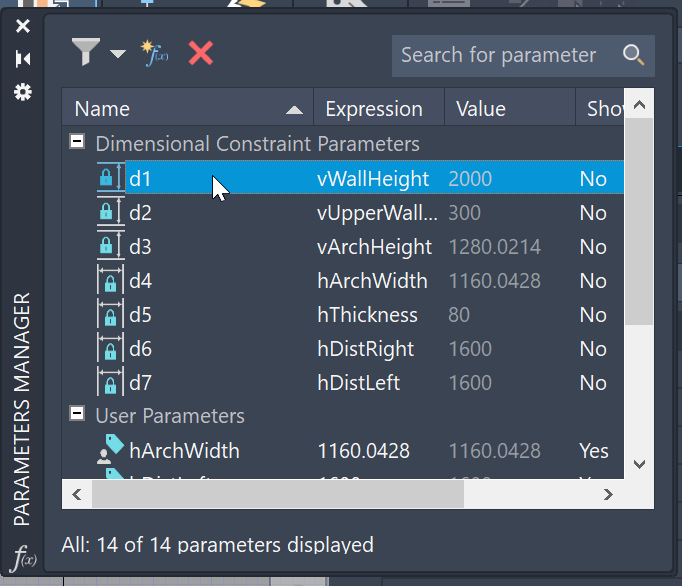Click the Yes cell for hArchWidth

tap(594, 451)
